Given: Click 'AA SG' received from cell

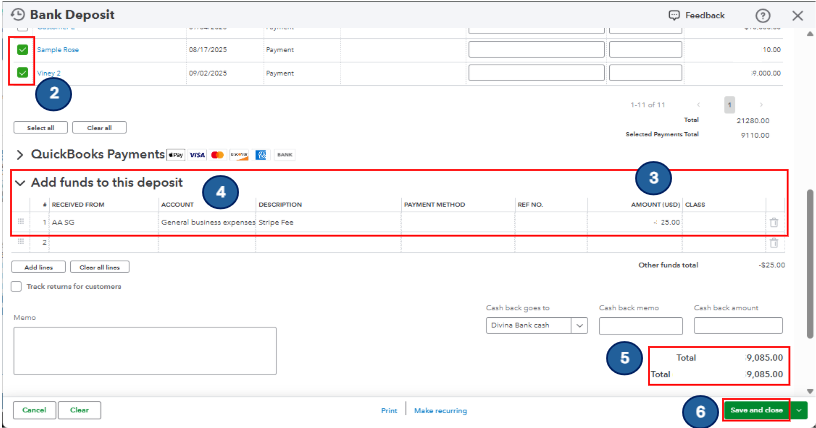Looking at the screenshot, I should coord(104,222).
